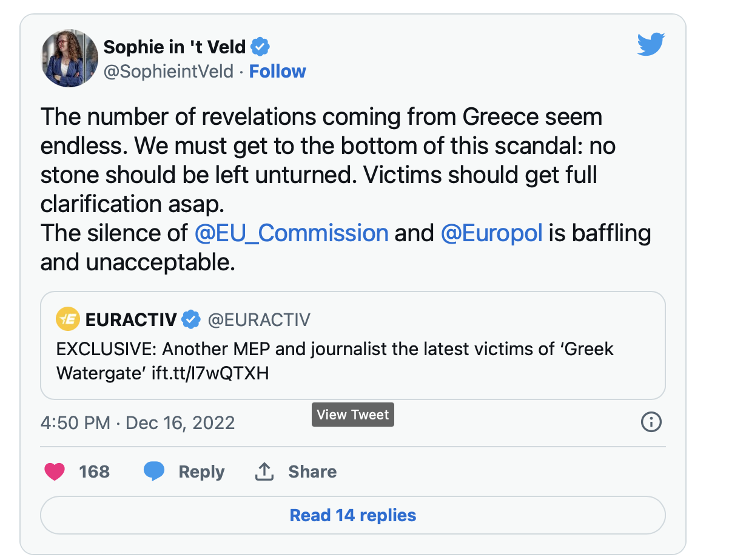The height and width of the screenshot is (560, 746).
Task: Open the @SophieintVeld handle
Action: [x=169, y=72]
